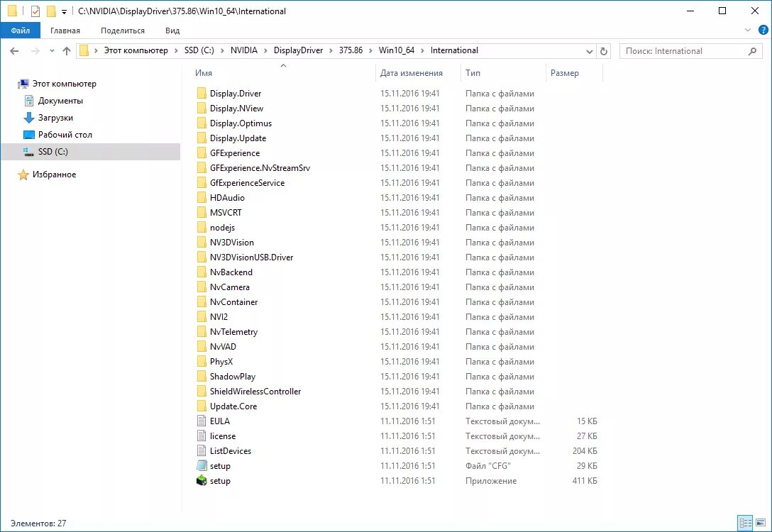This screenshot has height=532, width=772.
Task: Click 'NVIDIA' breadcrumb segment
Action: click(x=243, y=50)
